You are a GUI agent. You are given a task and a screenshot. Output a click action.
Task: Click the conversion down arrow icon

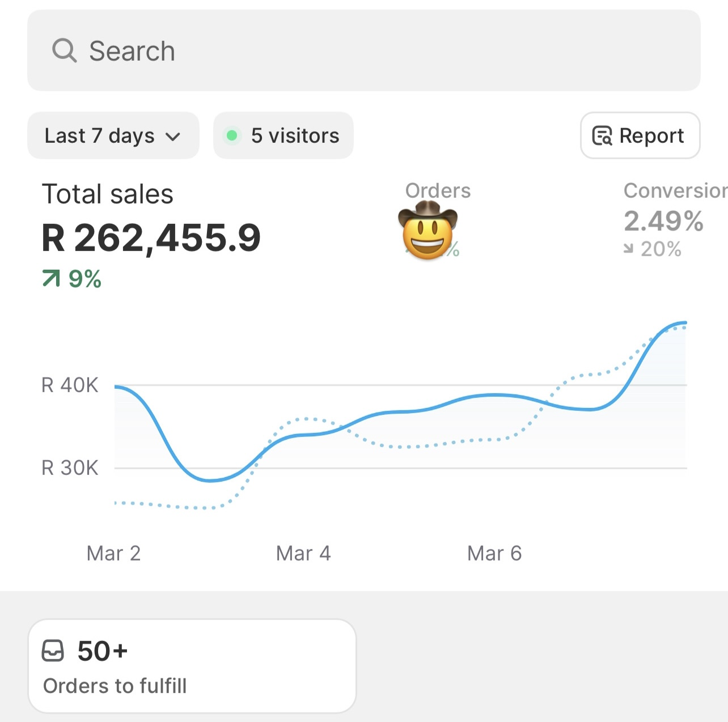pyautogui.click(x=628, y=248)
